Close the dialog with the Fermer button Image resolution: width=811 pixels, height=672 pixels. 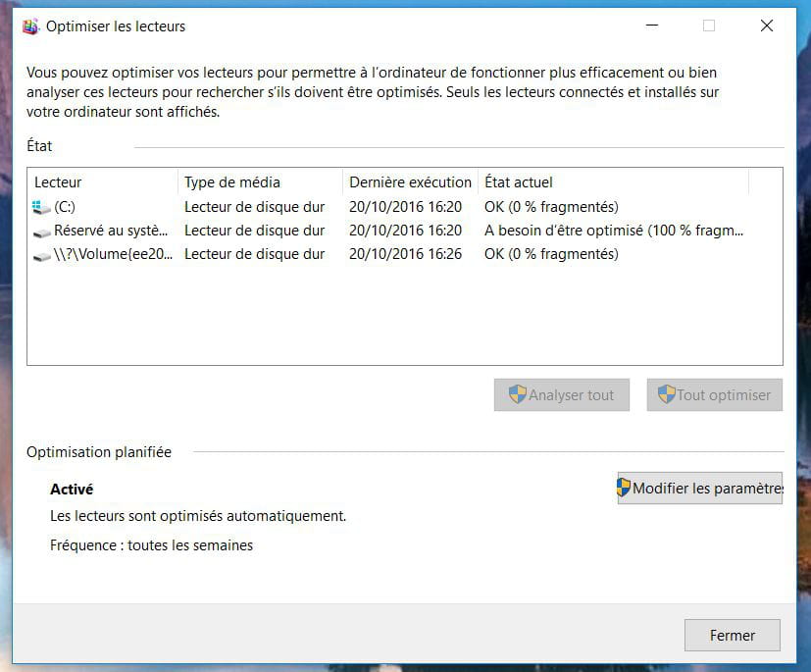coord(733,636)
